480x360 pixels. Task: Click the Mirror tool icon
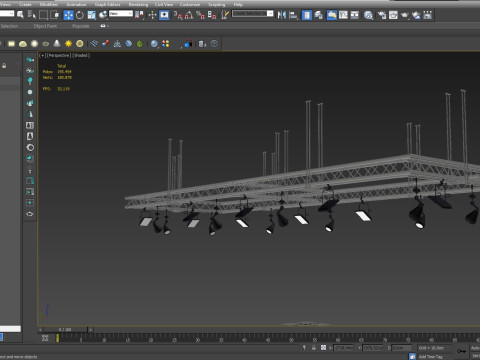[x=282, y=15]
